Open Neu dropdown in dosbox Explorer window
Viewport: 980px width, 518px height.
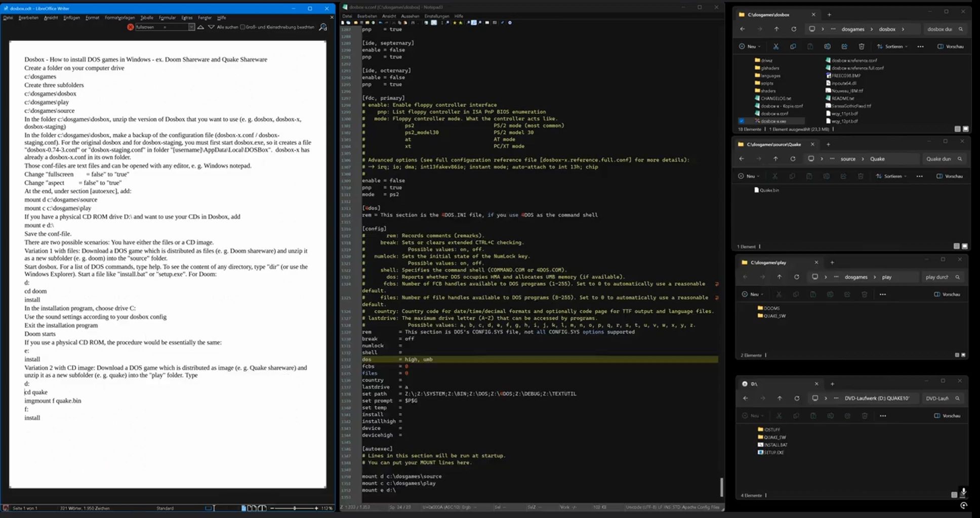pos(750,47)
